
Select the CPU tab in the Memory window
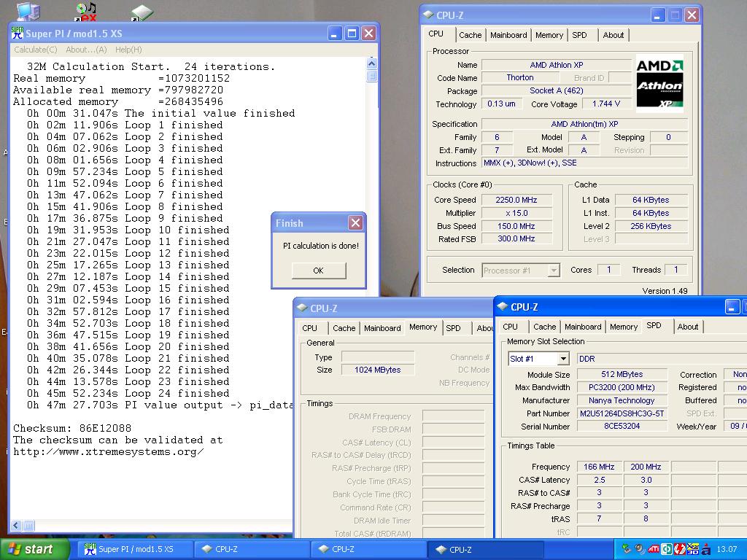(309, 328)
